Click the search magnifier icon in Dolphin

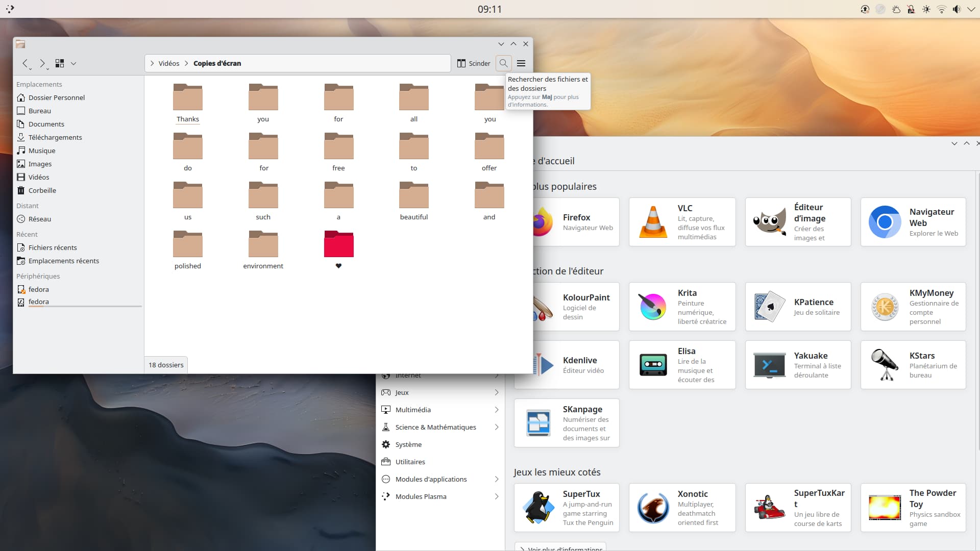[503, 63]
